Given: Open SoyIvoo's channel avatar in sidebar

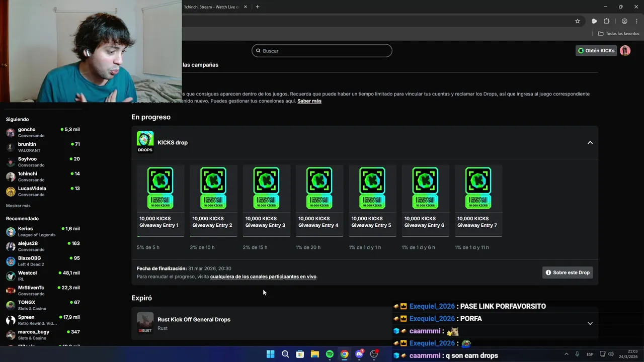Looking at the screenshot, I should 11,162.
